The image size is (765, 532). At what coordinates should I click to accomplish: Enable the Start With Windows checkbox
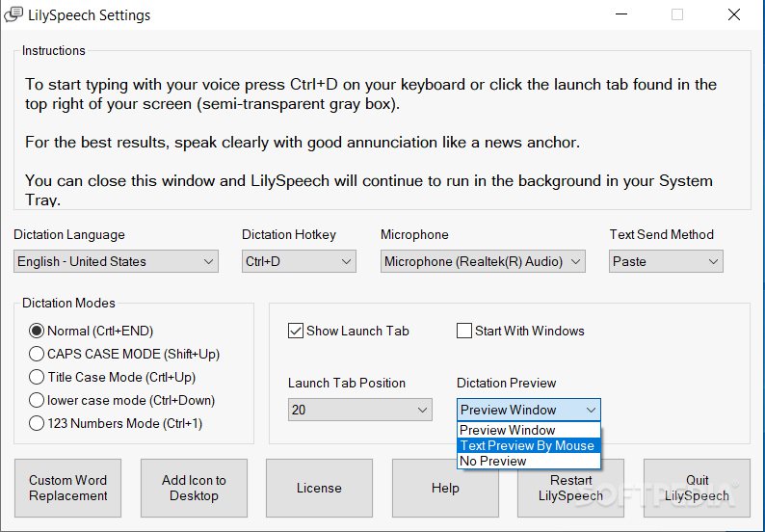(464, 331)
